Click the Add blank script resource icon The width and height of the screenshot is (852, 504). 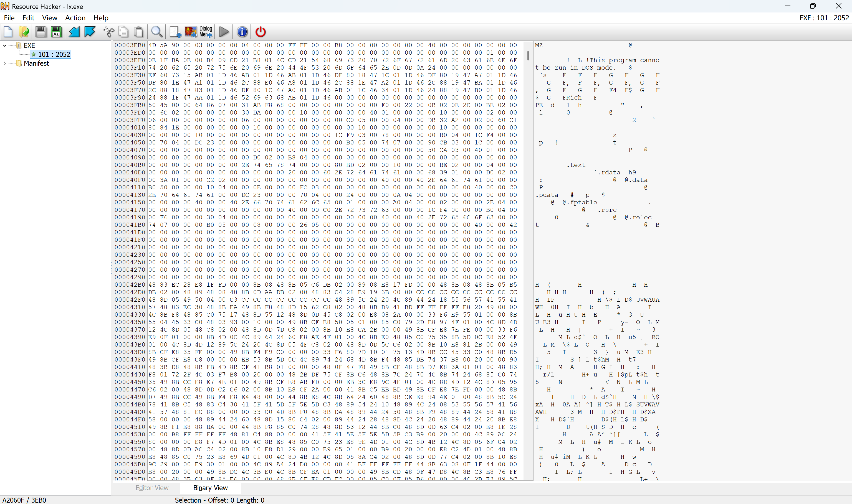pyautogui.click(x=175, y=32)
